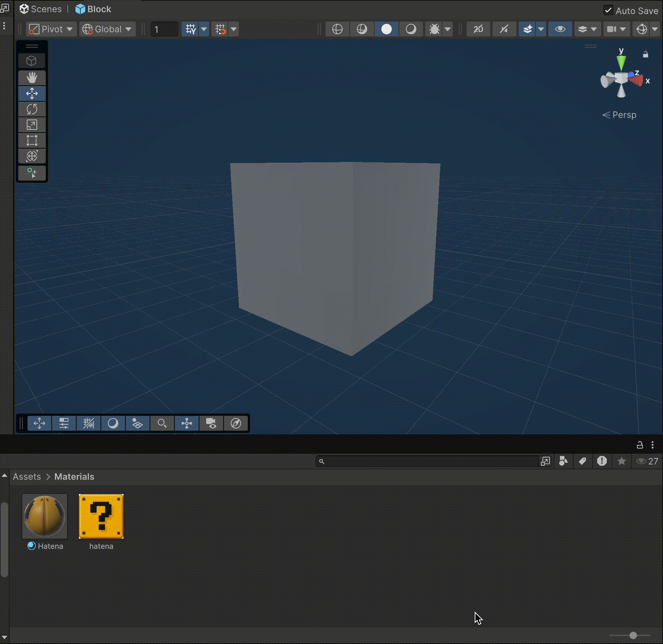Click the search by label tag icon
663x644 pixels.
(582, 461)
